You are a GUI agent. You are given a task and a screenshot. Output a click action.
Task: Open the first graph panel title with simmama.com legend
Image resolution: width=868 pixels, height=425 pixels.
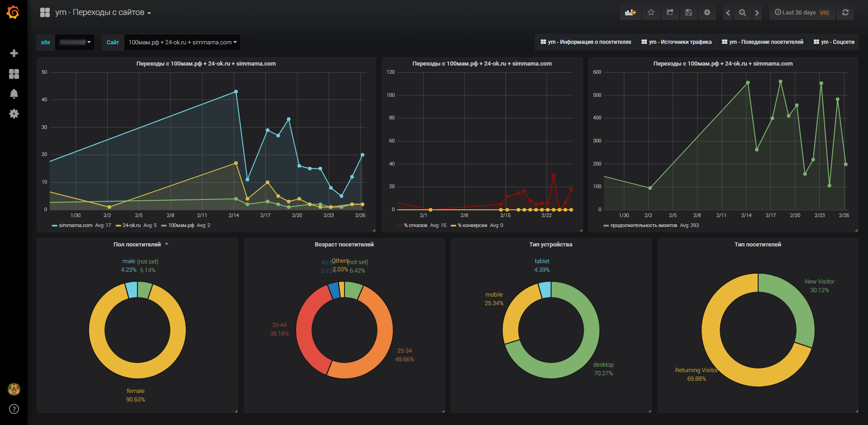point(206,64)
